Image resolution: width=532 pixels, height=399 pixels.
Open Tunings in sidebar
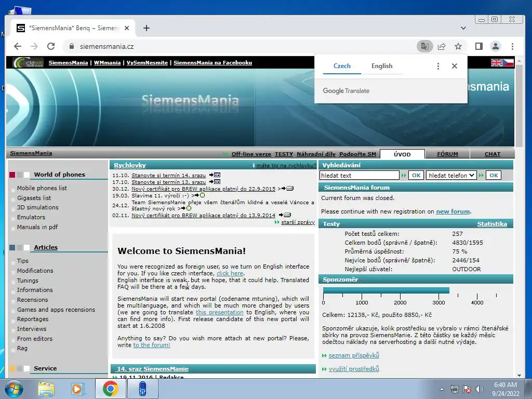[28, 281]
